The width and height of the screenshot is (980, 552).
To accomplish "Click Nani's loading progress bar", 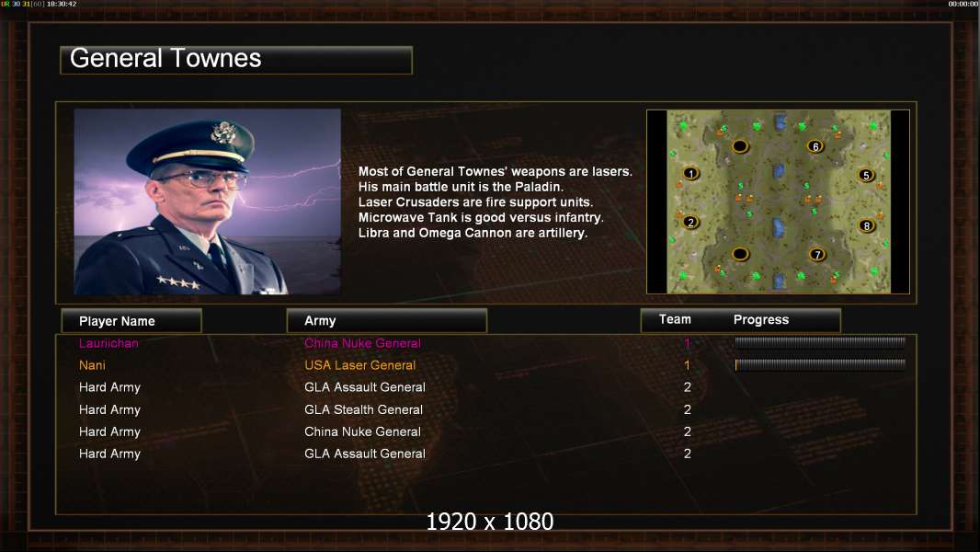I will coord(820,364).
